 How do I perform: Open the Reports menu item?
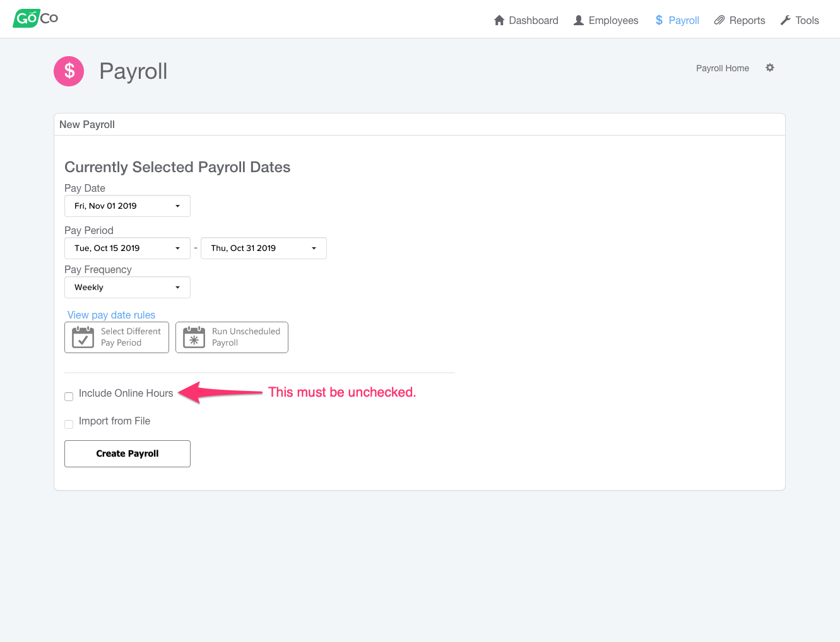[740, 20]
